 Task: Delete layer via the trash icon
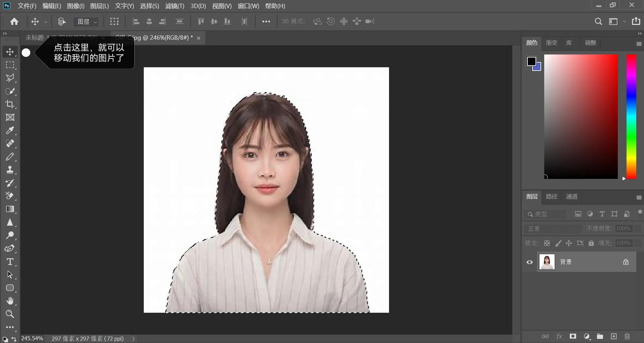tap(627, 336)
